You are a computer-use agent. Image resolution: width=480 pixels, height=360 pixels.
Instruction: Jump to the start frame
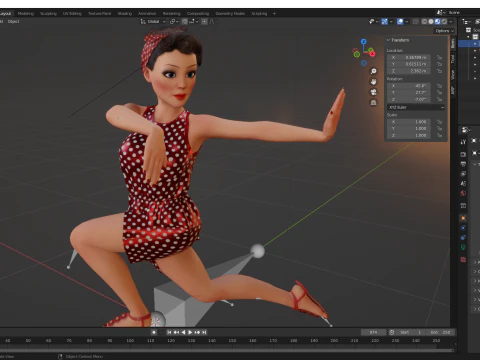click(x=169, y=332)
